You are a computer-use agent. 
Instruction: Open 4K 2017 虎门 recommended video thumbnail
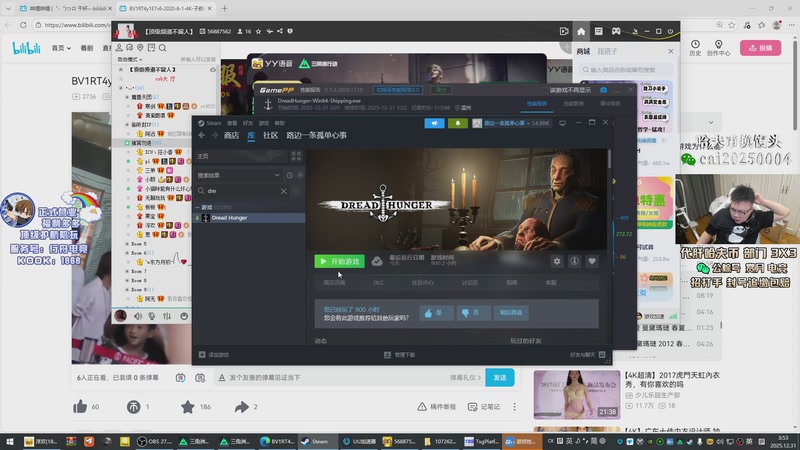coord(577,395)
